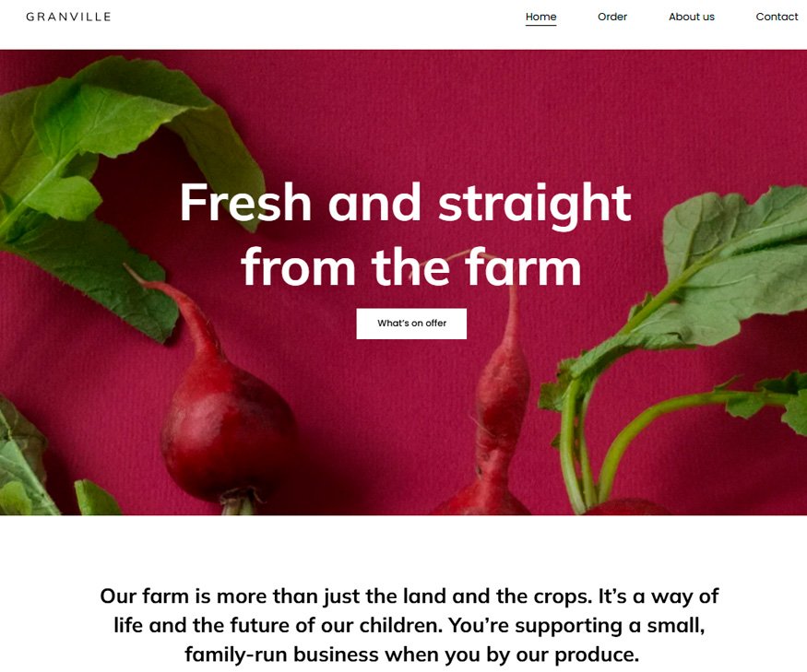Screen dimensions: 807x672
Task: Click the 'Fresh and straight' headline line
Action: point(406,203)
